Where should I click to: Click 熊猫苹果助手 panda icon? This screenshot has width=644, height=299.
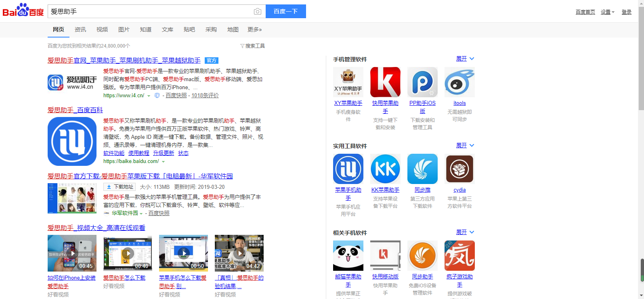(348, 255)
